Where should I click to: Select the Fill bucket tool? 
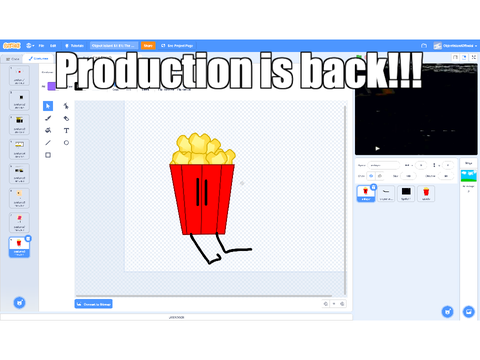(x=48, y=130)
